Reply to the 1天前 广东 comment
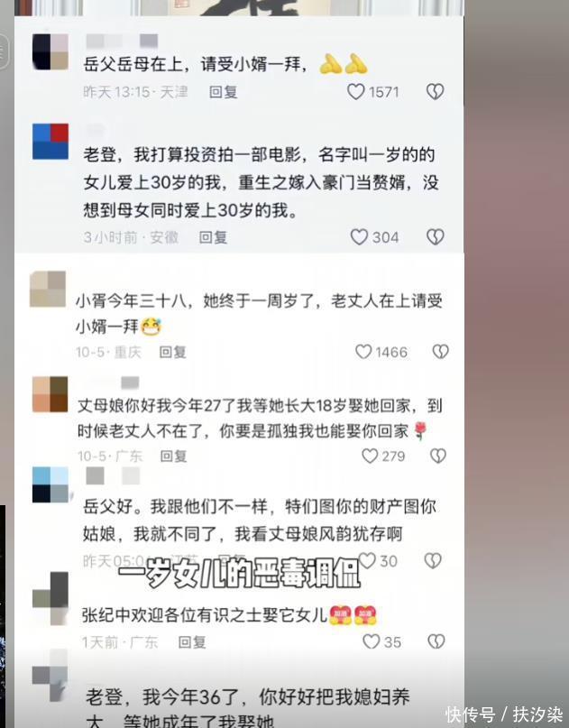Image resolution: width=569 pixels, height=728 pixels. 192,642
